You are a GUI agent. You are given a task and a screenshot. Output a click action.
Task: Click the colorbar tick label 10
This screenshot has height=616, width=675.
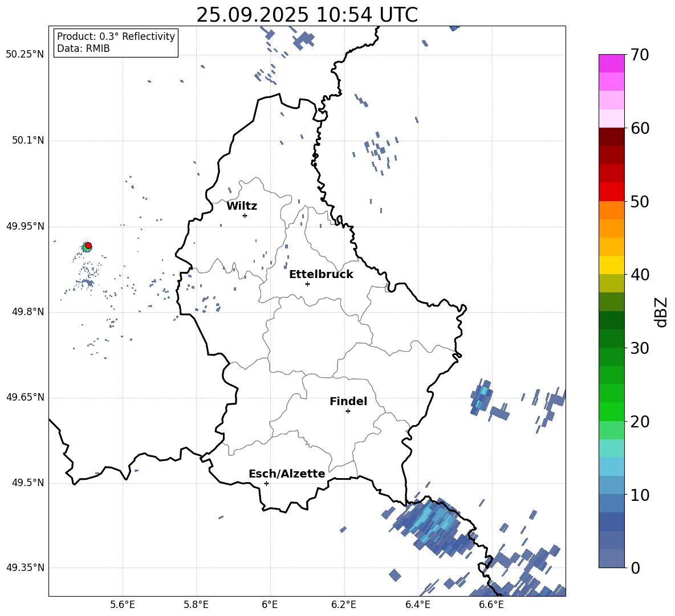[x=640, y=495]
